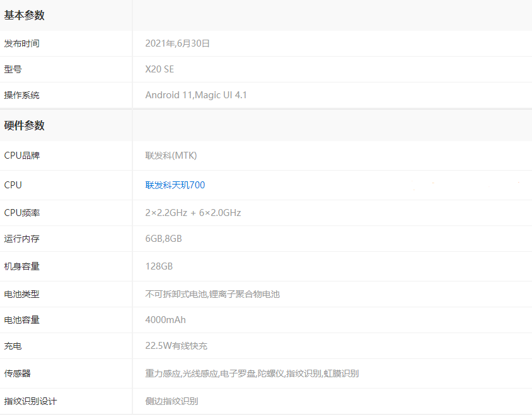Screen dimensions: 532x415
Task: Click the 电池类型 row label
Action: tap(22, 294)
